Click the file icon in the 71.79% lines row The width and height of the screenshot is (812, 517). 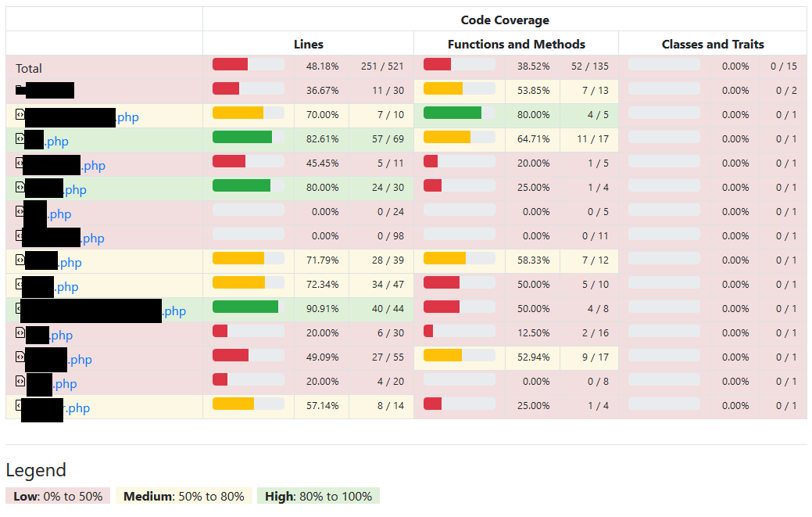[x=20, y=260]
